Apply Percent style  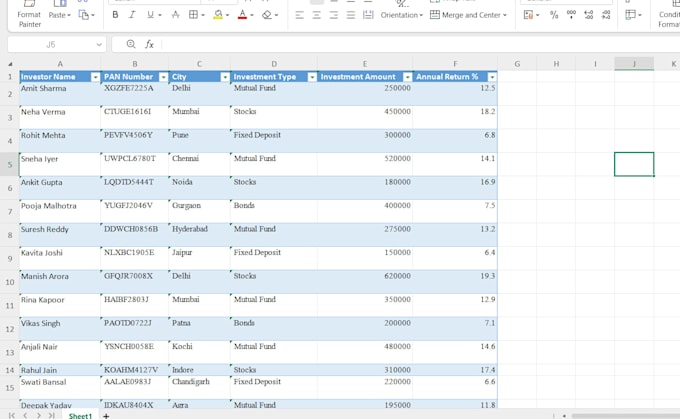(x=554, y=15)
